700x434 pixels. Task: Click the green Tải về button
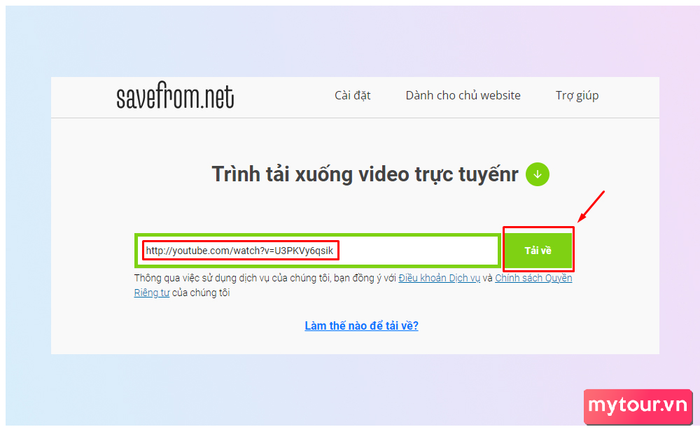coord(538,250)
